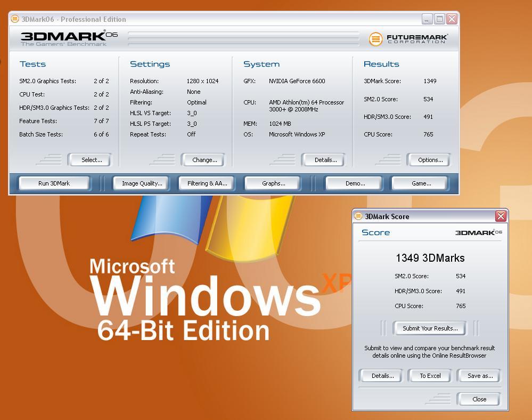Screen dimensions: 532x420
Task: Start the Game mode
Action: 421,183
